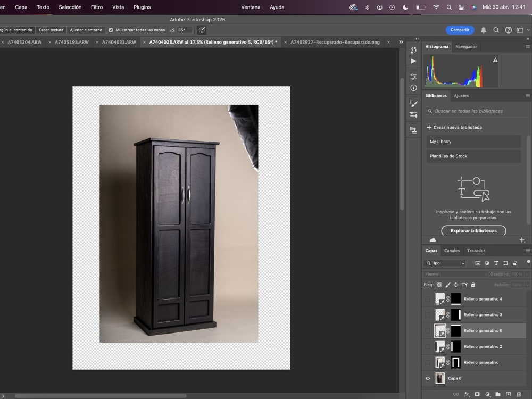Lock layer position move icon
Screen dimensions: 532x399
click(x=456, y=285)
